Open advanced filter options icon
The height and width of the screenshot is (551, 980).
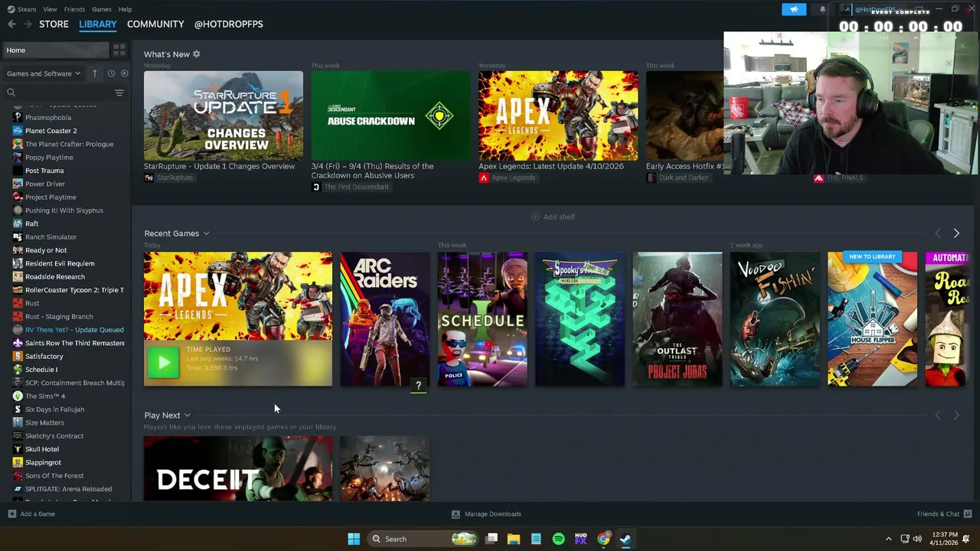click(119, 93)
